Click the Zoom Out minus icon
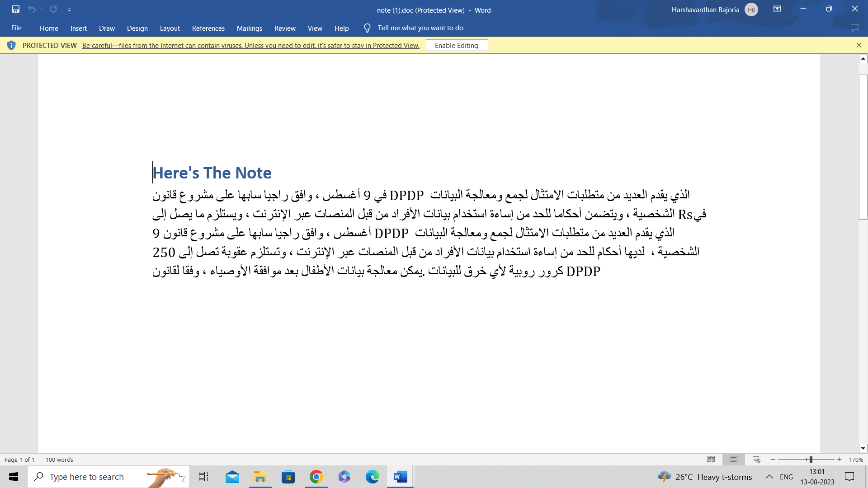The width and height of the screenshot is (868, 488). click(x=773, y=460)
